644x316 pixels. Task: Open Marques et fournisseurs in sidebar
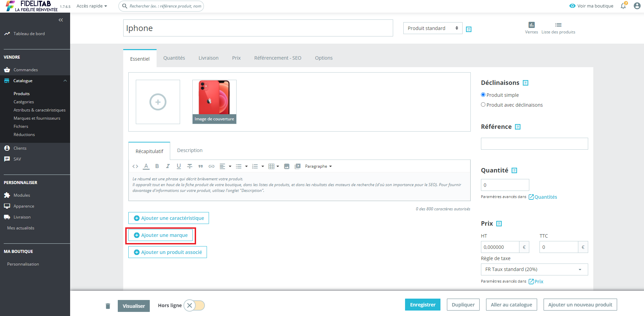37,118
